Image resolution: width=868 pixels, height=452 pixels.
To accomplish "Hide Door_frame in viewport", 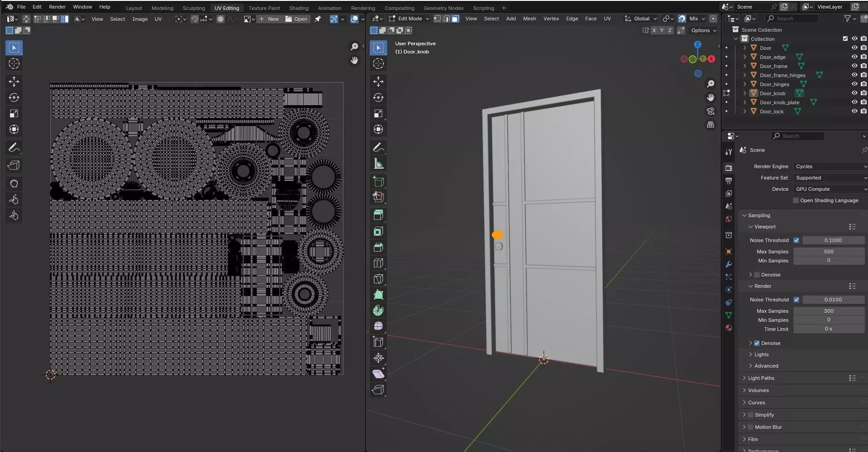I will point(854,66).
